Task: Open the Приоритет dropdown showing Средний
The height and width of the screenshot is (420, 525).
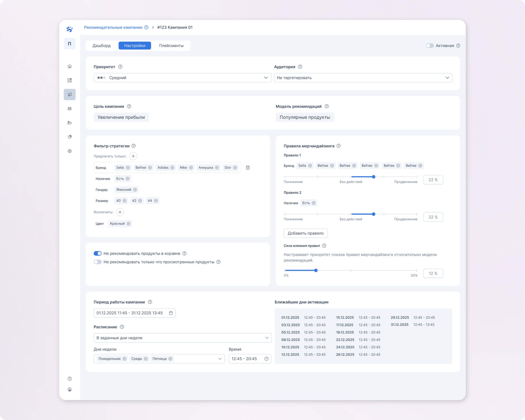Action: [183, 78]
